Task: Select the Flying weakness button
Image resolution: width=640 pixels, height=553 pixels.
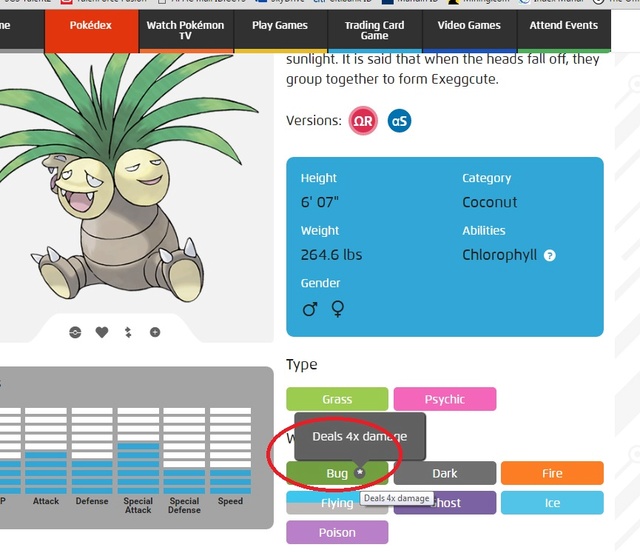Action: point(337,503)
